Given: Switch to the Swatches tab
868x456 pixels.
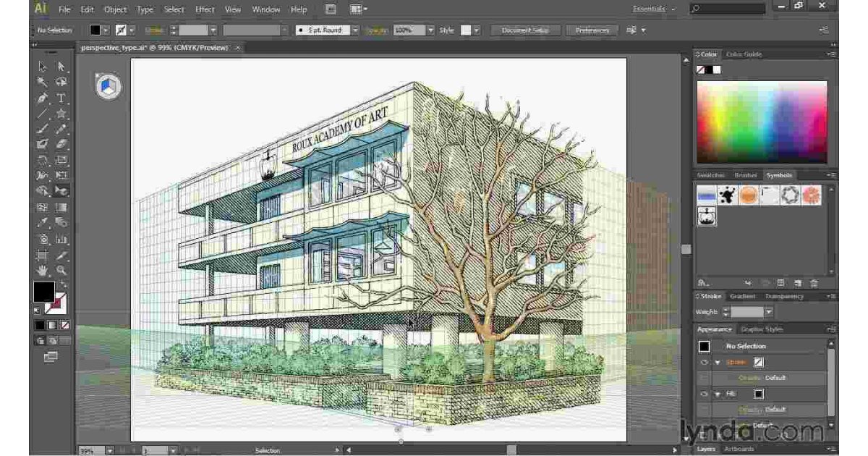Looking at the screenshot, I should click(x=711, y=175).
